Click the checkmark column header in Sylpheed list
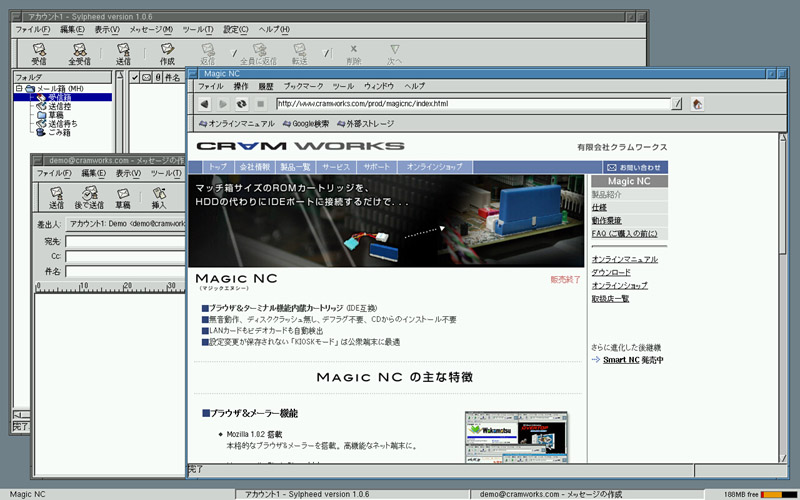This screenshot has width=800, height=500. point(135,77)
